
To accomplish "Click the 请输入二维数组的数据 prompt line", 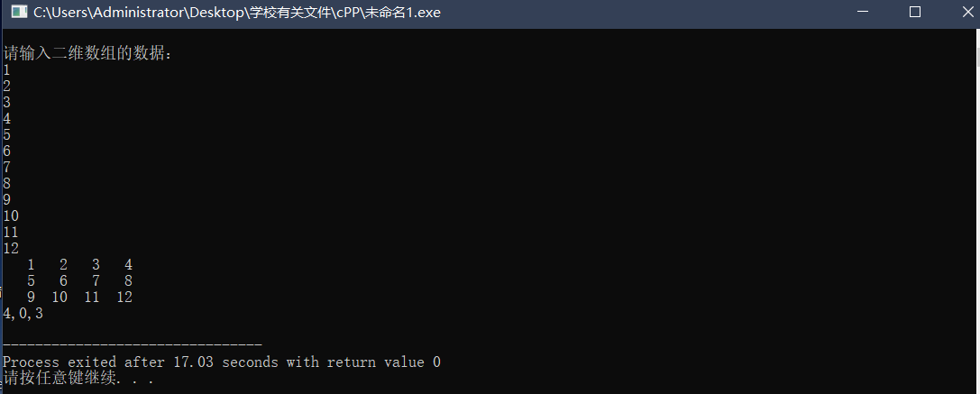I will 88,54.
